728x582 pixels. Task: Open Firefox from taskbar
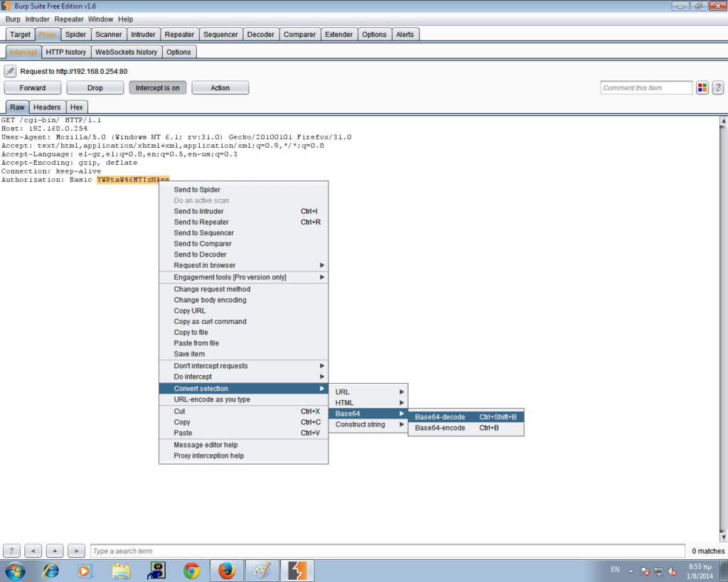pos(227,571)
